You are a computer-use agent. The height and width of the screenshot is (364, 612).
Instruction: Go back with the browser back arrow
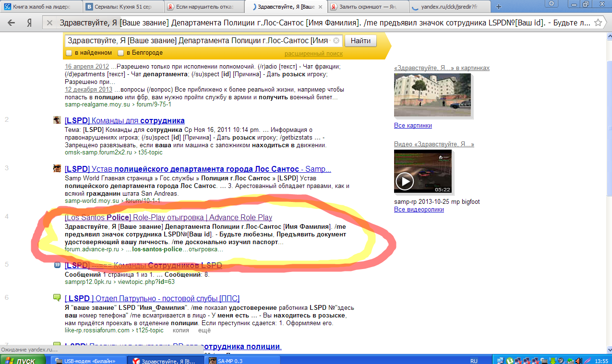[x=11, y=23]
